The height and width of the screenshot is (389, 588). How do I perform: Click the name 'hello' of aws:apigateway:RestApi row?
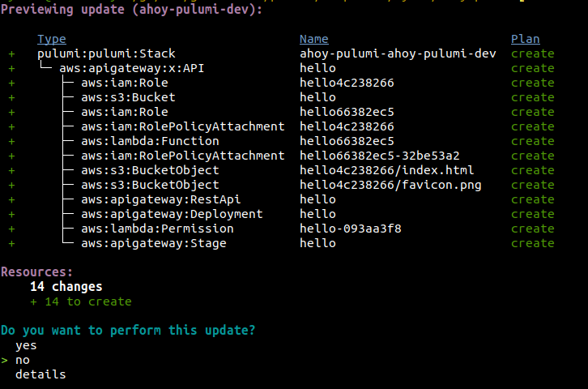[317, 199]
